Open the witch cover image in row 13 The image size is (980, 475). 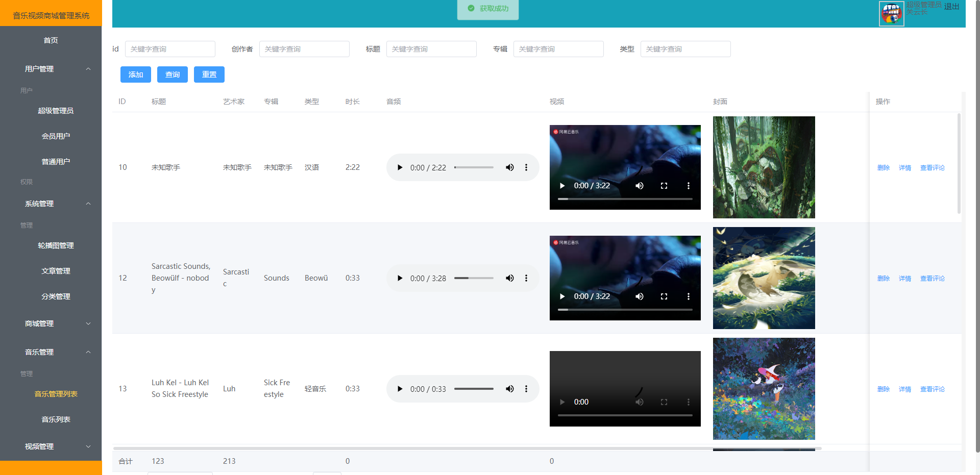pyautogui.click(x=764, y=389)
